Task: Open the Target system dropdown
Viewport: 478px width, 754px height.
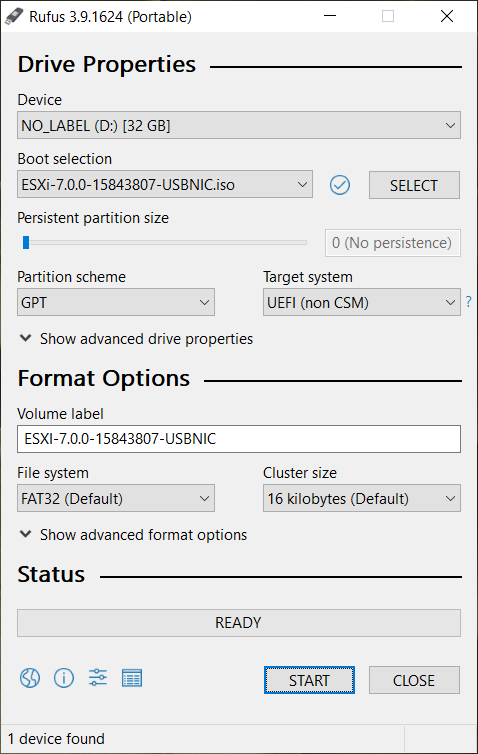Action: 362,302
